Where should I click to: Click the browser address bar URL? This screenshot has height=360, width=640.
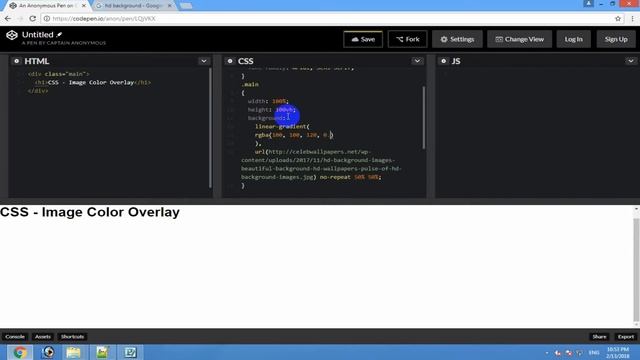(104, 18)
